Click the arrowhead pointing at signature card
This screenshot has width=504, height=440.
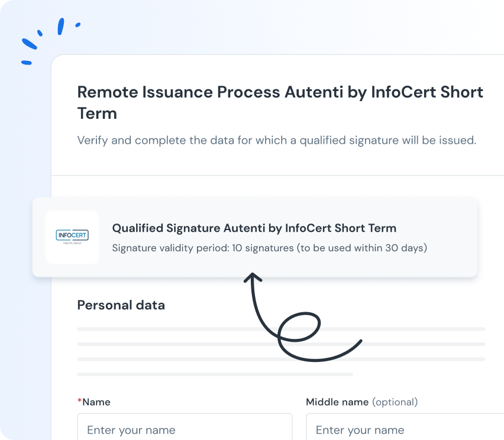[253, 277]
